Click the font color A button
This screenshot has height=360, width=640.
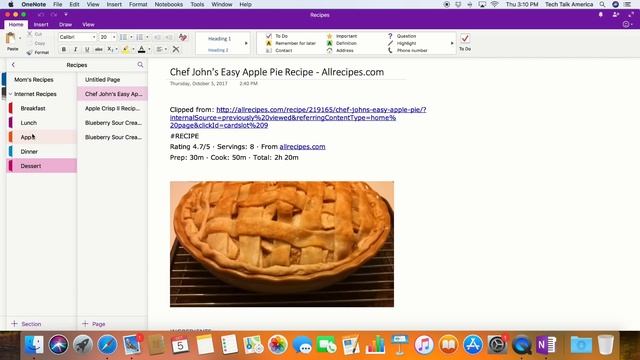coord(142,49)
